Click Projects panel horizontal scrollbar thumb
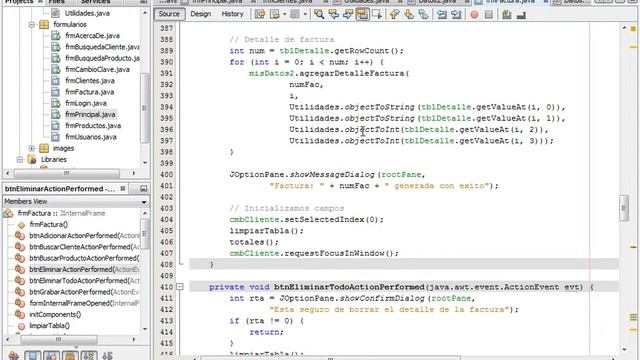Screen dimensions: 640x360 [x=67, y=173]
